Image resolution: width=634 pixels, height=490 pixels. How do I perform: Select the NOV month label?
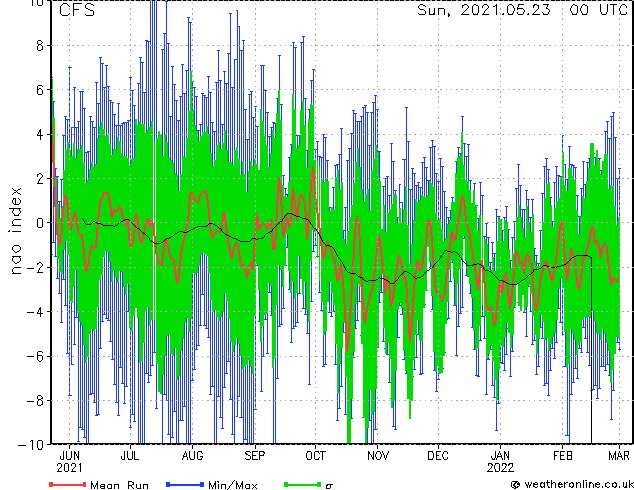click(378, 456)
